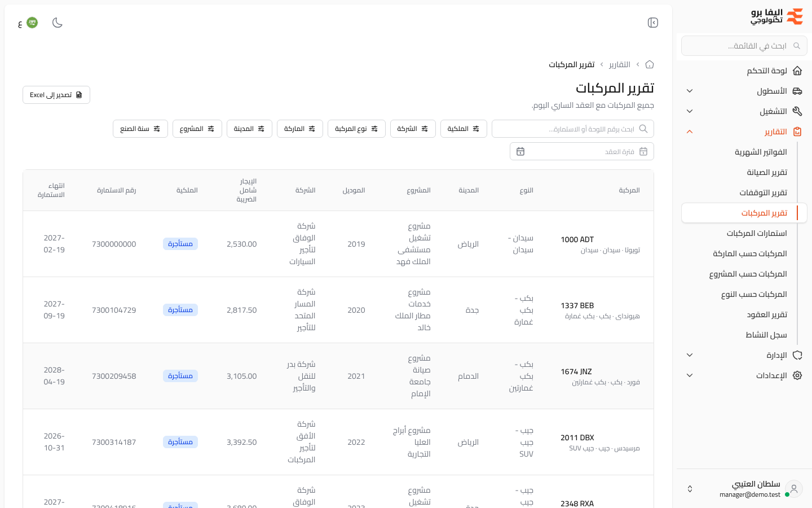Click the user avatar icon

[x=794, y=489]
